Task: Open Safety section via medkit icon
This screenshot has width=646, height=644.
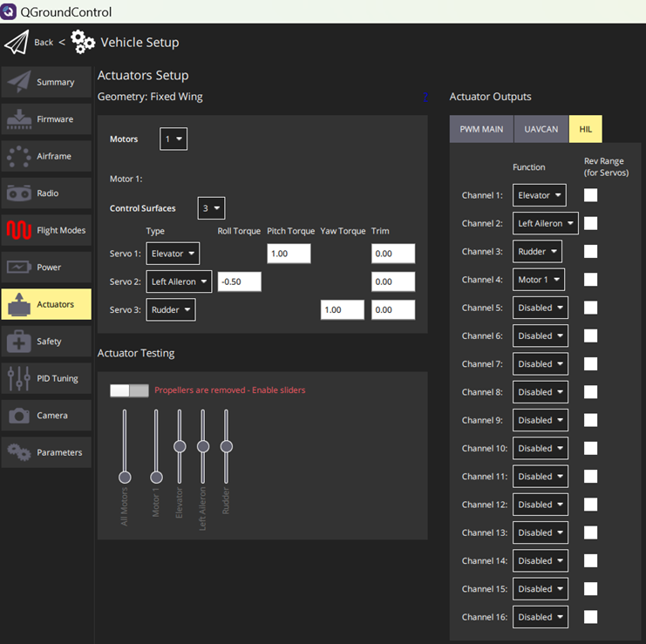Action: pos(19,342)
